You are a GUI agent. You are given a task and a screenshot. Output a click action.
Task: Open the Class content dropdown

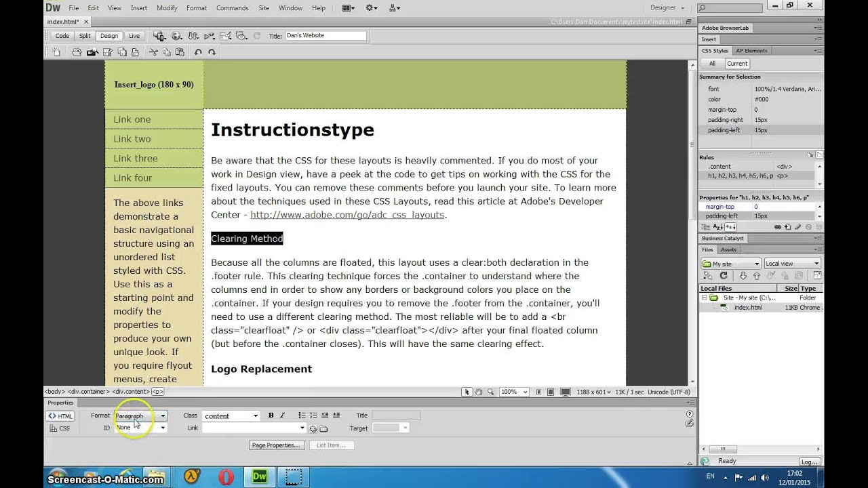click(x=231, y=415)
